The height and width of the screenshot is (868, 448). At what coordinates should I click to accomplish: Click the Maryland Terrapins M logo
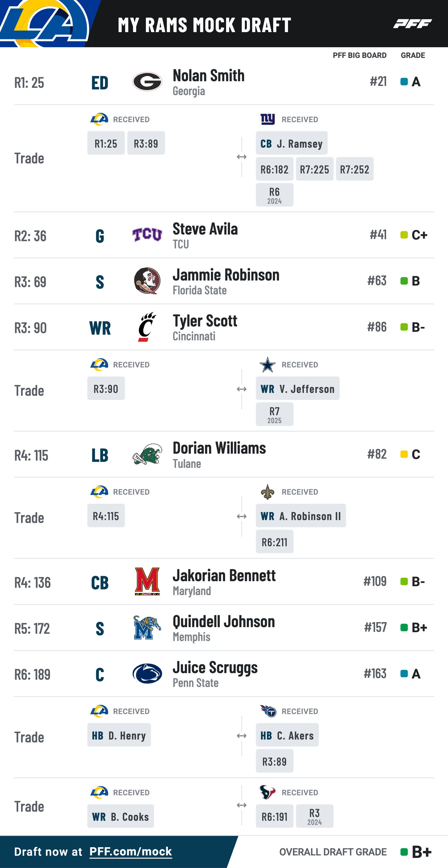coord(147,582)
